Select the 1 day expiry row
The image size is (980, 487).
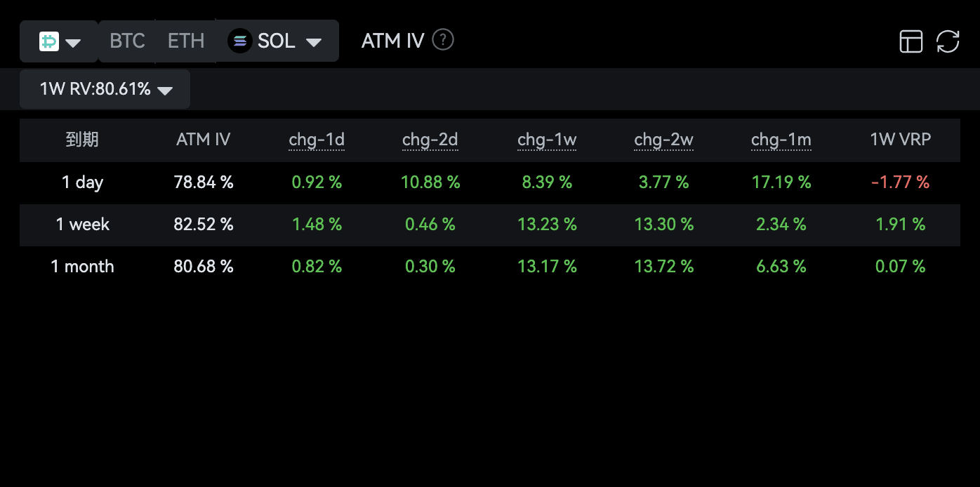point(490,182)
